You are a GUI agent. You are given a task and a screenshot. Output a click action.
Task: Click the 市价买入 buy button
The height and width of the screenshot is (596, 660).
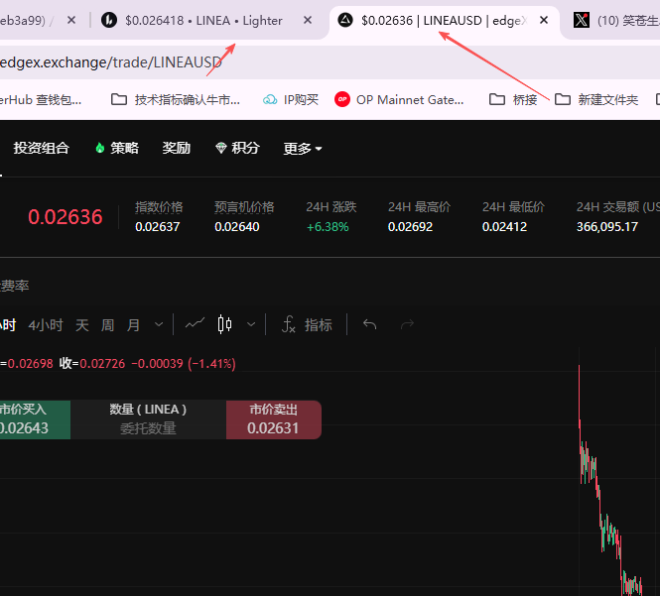35,420
